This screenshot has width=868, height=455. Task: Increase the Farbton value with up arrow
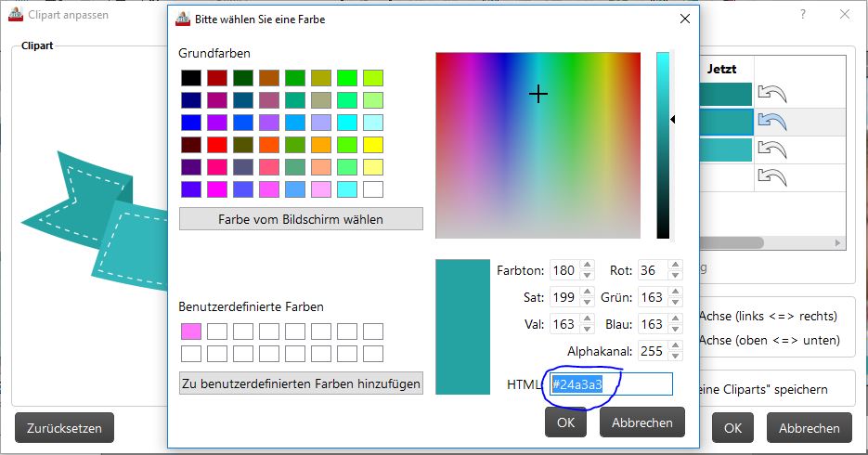point(587,266)
